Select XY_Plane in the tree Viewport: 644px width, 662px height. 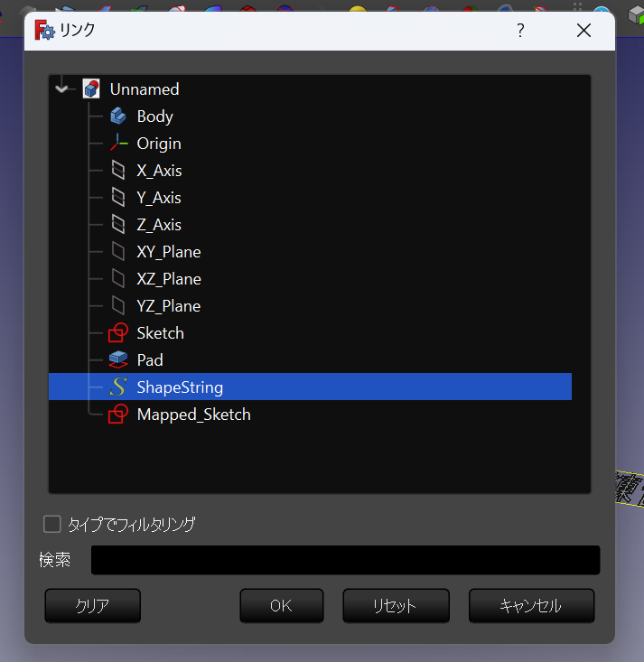169,252
